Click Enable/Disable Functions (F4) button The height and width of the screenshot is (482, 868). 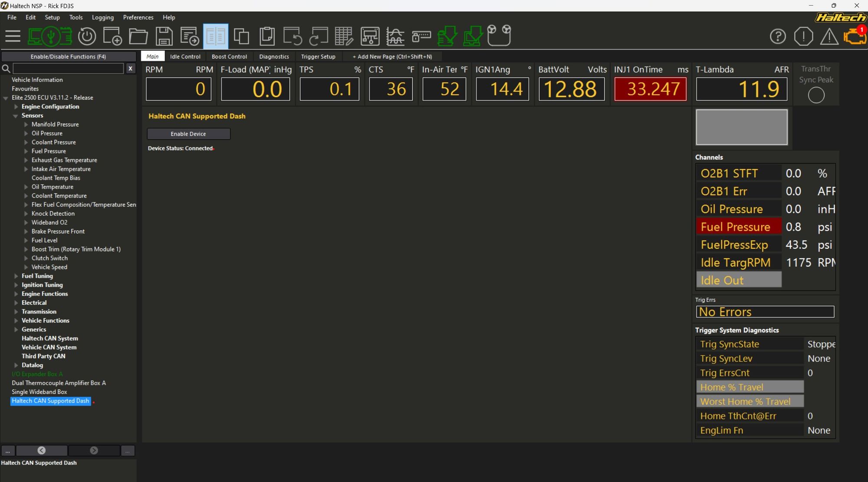point(68,56)
